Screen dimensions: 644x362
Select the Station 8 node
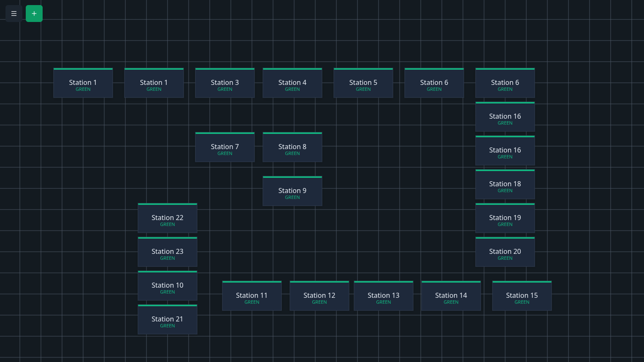(292, 147)
